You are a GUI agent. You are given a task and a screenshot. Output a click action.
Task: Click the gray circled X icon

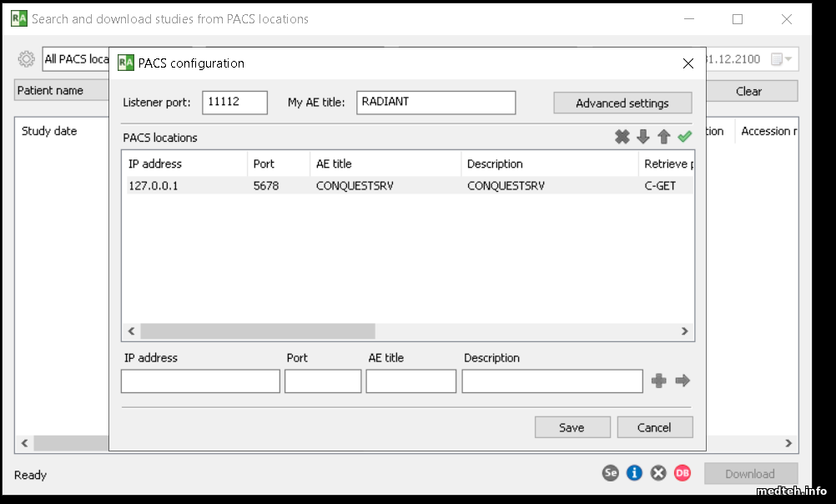click(x=658, y=473)
